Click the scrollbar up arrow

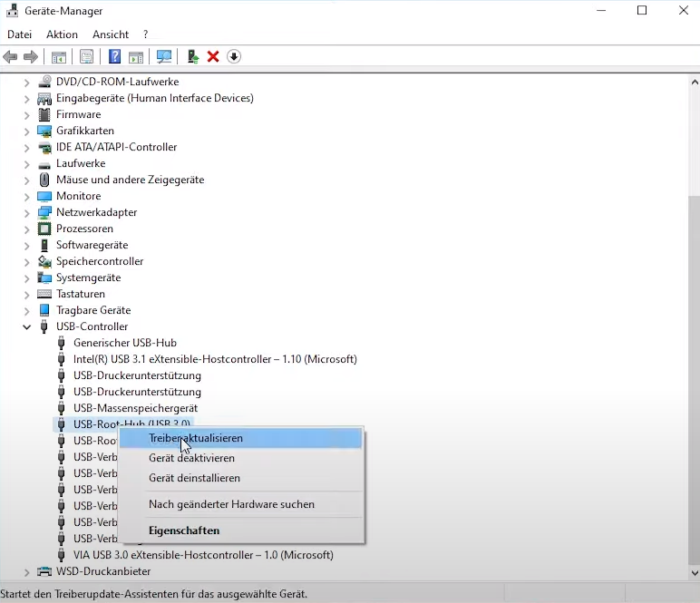pos(695,83)
